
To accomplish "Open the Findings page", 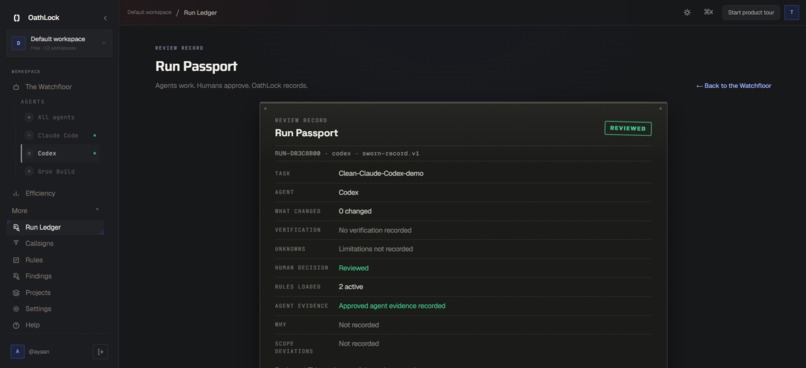I will [x=39, y=276].
